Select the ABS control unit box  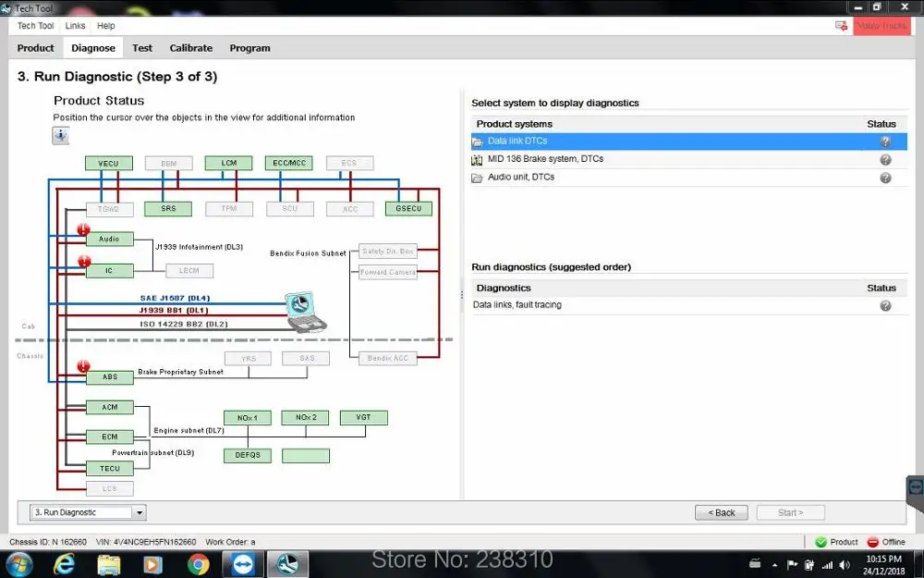pyautogui.click(x=110, y=377)
